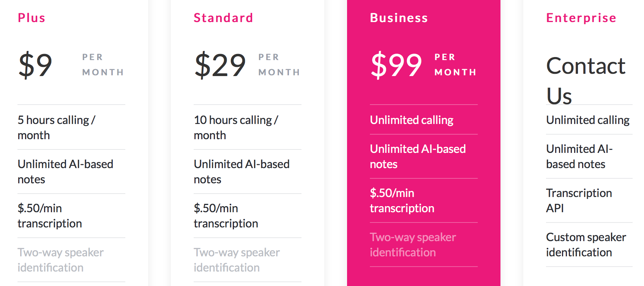Viewport: 644px width, 286px height.
Task: Click the Plus plan heading
Action: [x=32, y=18]
